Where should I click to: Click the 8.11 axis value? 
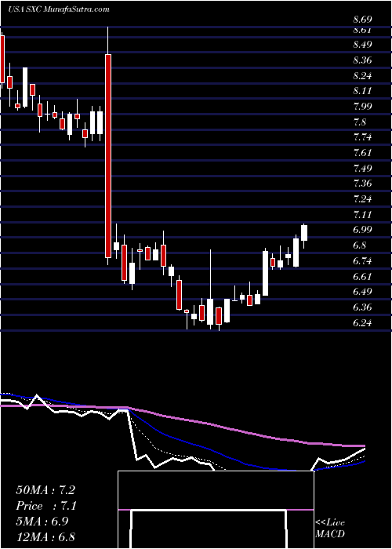tap(362, 91)
